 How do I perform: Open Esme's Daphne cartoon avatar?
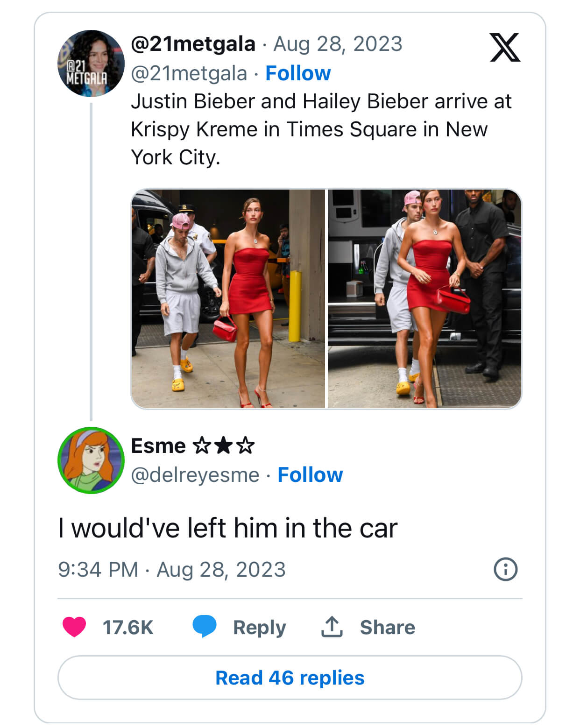point(91,460)
